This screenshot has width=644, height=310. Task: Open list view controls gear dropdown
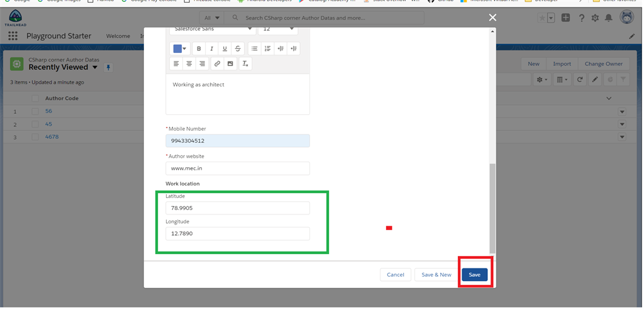click(x=542, y=80)
